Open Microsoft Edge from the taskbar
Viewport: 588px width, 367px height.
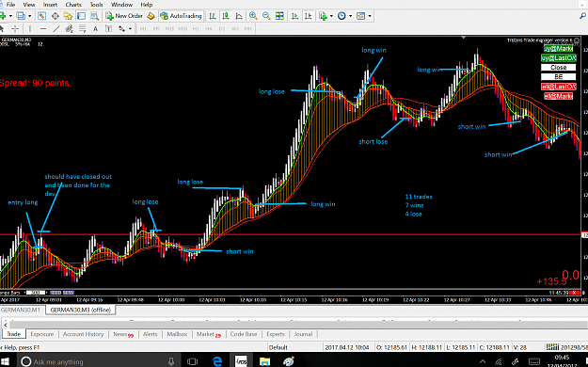click(217, 361)
